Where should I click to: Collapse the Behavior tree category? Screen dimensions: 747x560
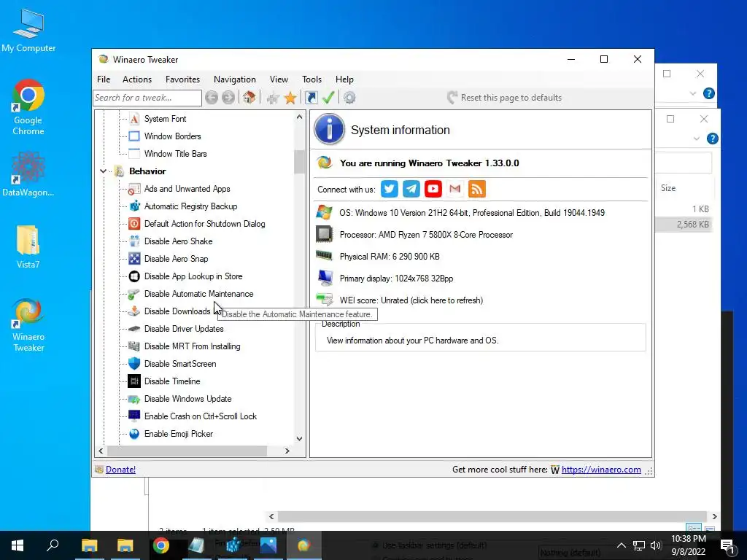103,171
